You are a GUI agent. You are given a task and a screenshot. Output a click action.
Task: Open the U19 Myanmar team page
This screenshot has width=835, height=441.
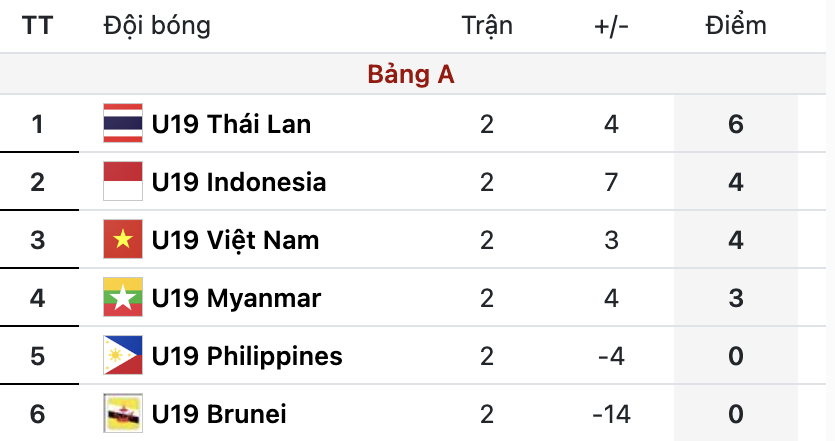[236, 298]
